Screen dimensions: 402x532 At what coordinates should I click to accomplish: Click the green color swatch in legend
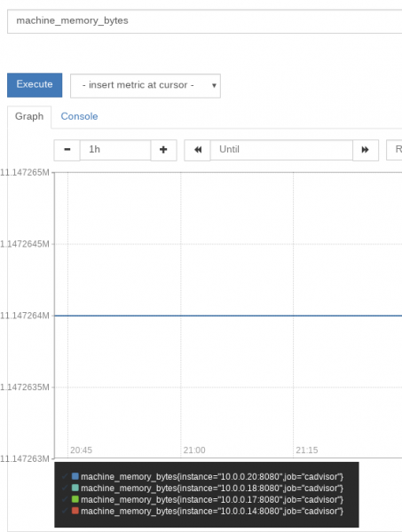pos(75,499)
